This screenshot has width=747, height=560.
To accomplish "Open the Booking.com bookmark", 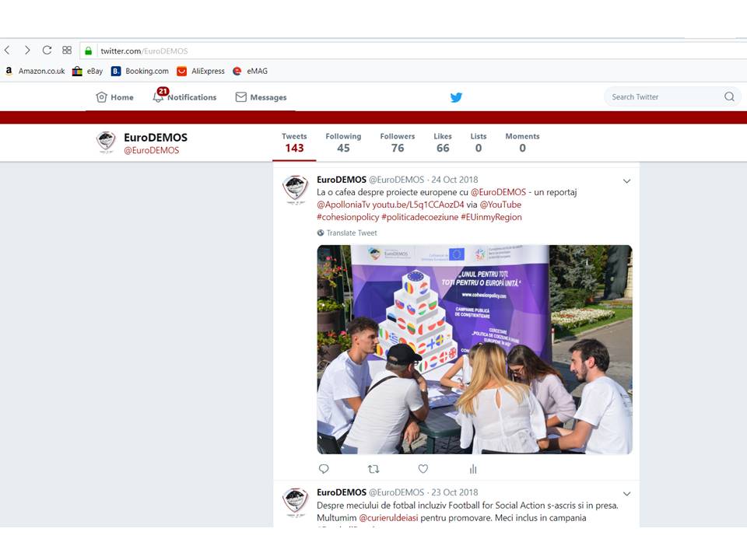I will click(139, 71).
